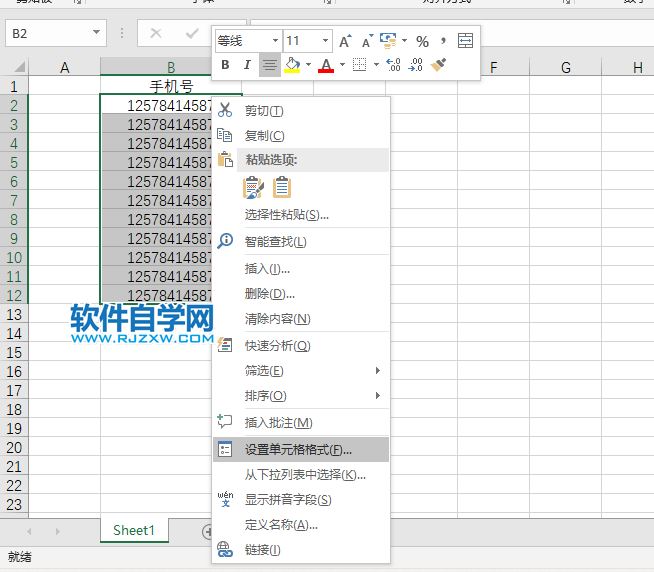Screen dimensions: 654x572
Task: Toggle center alignment in mini toolbar
Action: tap(270, 65)
